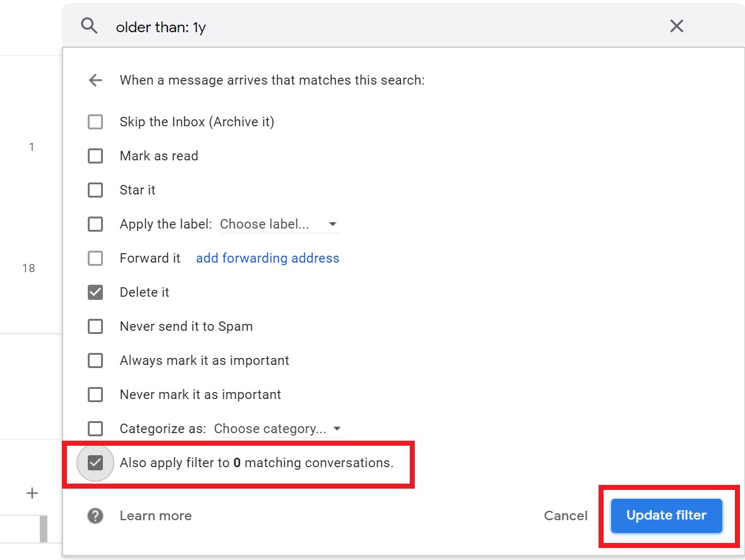
Task: Click the search magnifier icon
Action: pos(88,26)
